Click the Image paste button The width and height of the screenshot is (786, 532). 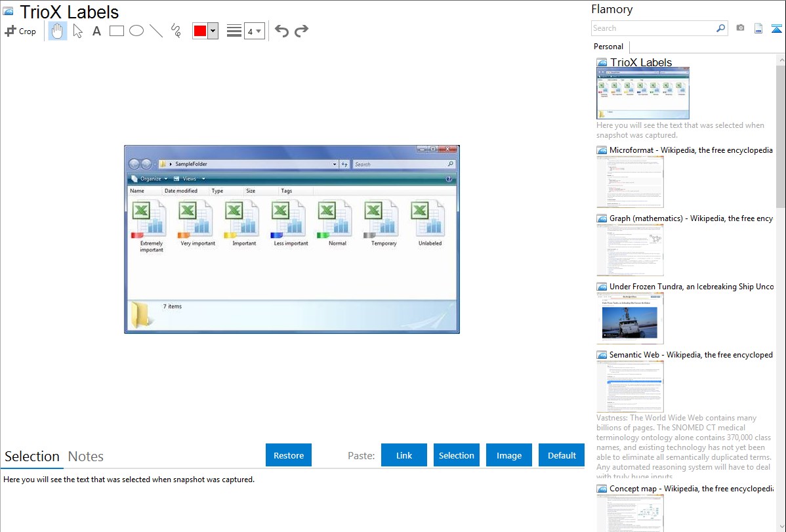point(509,455)
